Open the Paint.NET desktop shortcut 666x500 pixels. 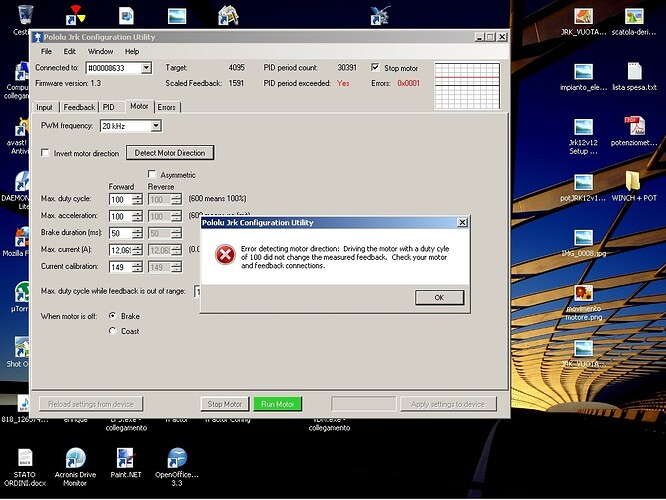(126, 459)
